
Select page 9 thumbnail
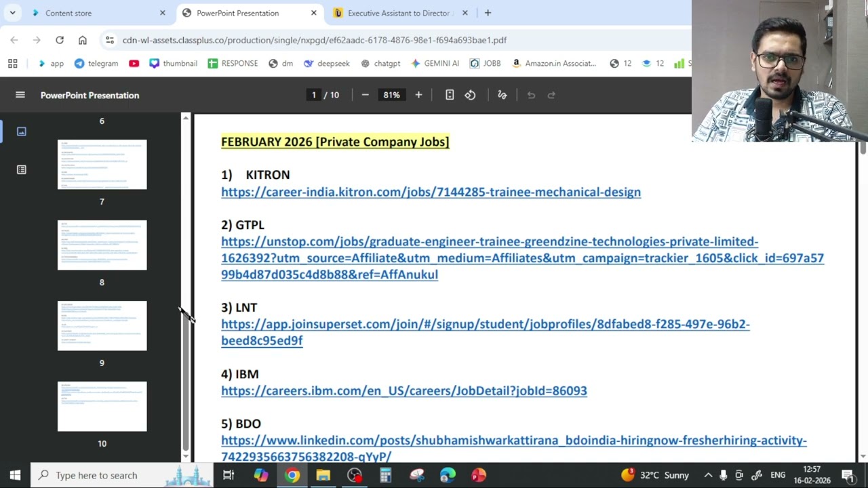tap(102, 326)
